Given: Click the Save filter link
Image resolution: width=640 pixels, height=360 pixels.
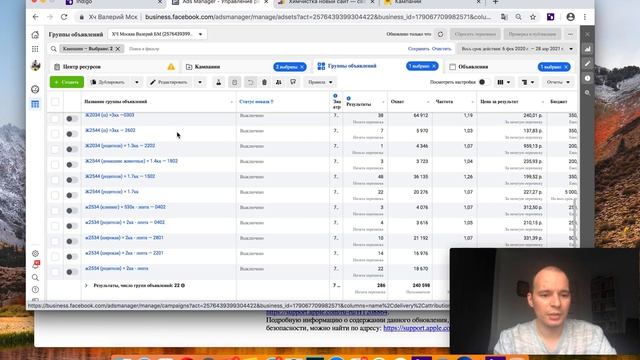Looking at the screenshot, I should click(419, 49).
